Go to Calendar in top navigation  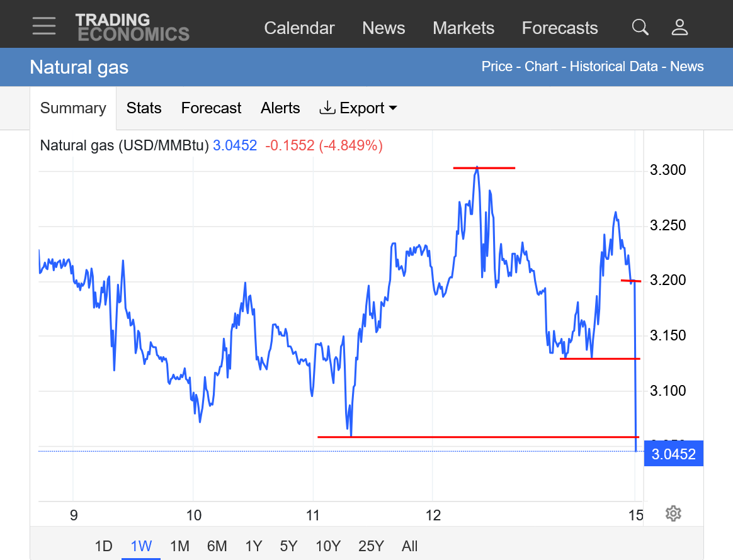pyautogui.click(x=299, y=28)
